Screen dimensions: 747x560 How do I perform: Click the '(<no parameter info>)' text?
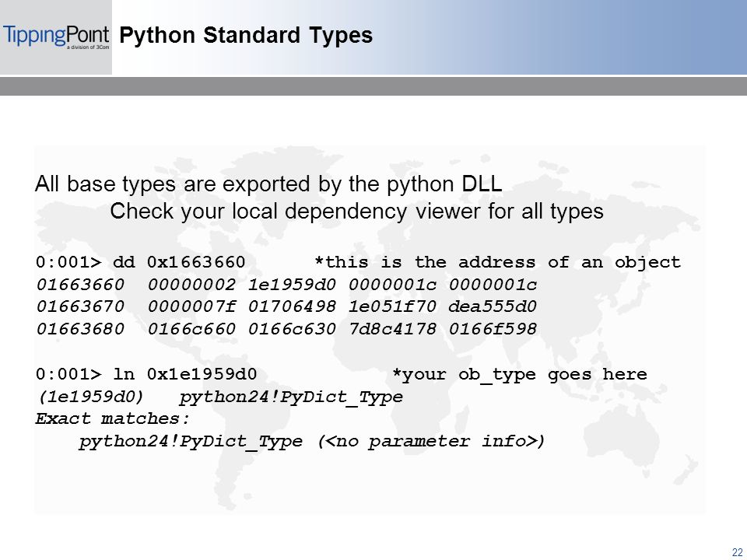pyautogui.click(x=431, y=442)
